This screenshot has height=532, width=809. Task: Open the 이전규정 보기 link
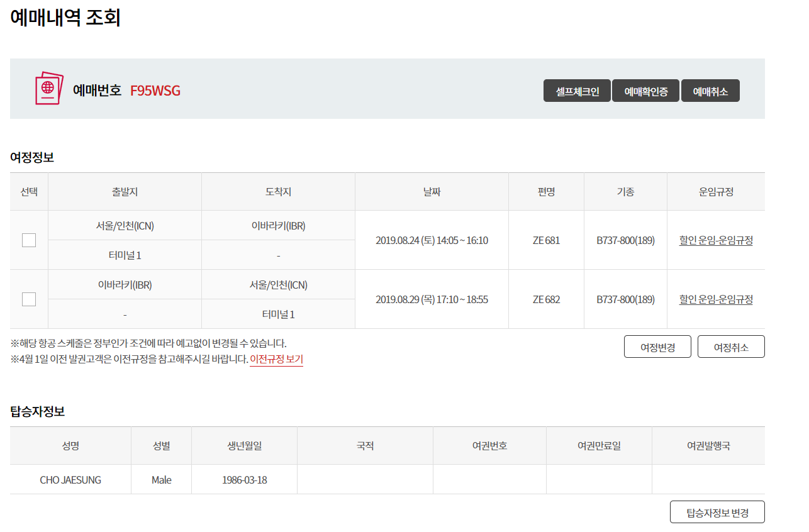276,360
